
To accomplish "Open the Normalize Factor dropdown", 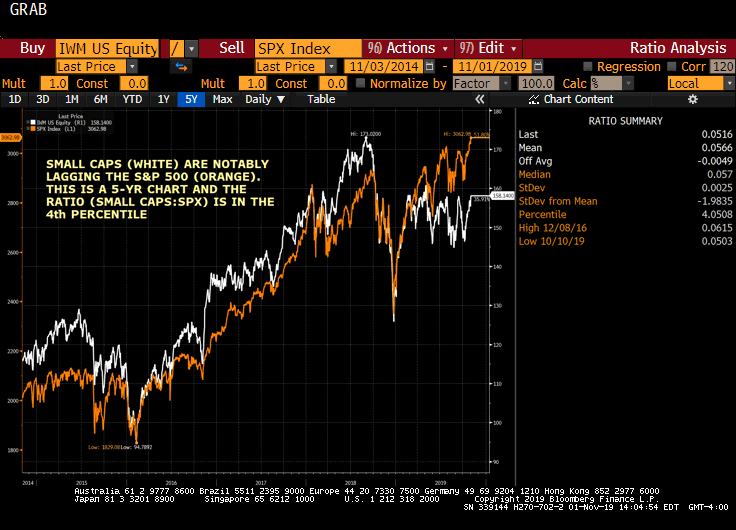I will click(506, 84).
